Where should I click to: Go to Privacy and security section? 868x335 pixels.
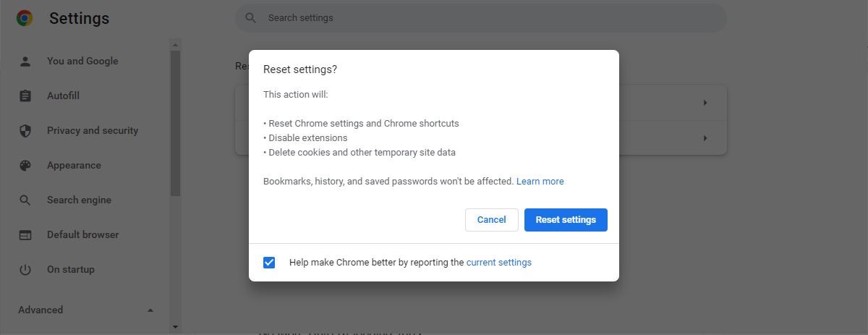[x=93, y=131]
